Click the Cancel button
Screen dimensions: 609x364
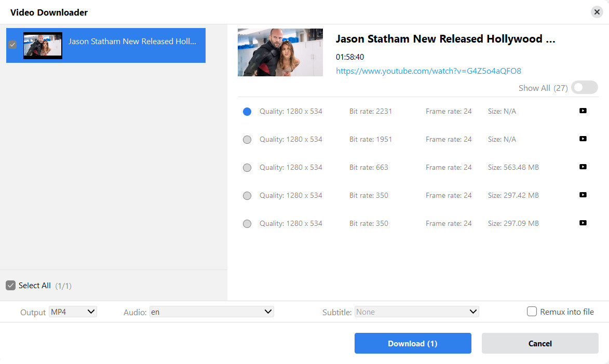[x=540, y=343]
